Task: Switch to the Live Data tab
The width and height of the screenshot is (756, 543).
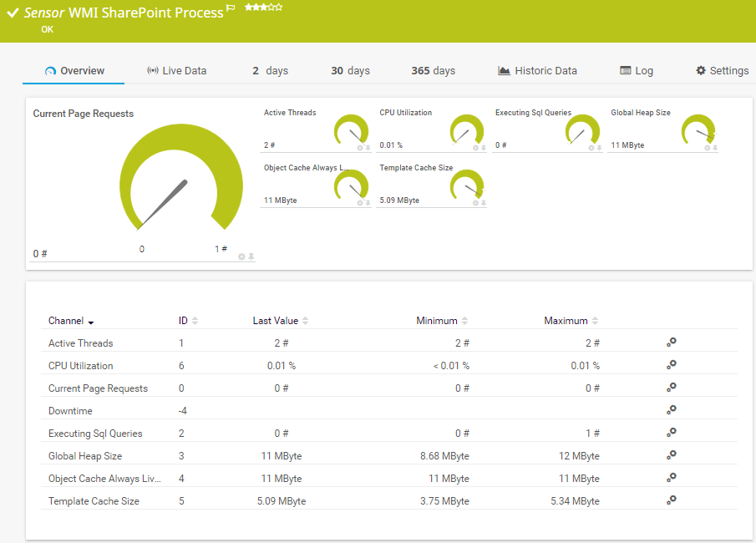Action: click(x=176, y=71)
